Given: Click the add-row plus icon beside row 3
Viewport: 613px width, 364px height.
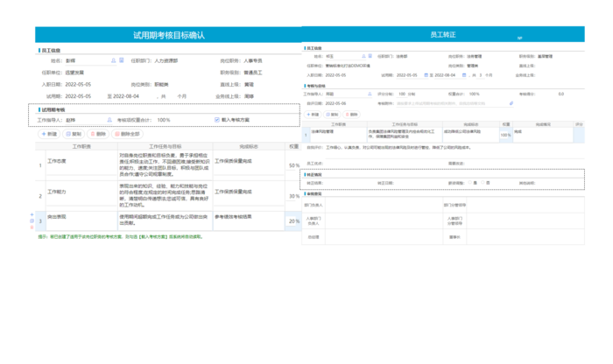Looking at the screenshot, I should click(x=32, y=213).
